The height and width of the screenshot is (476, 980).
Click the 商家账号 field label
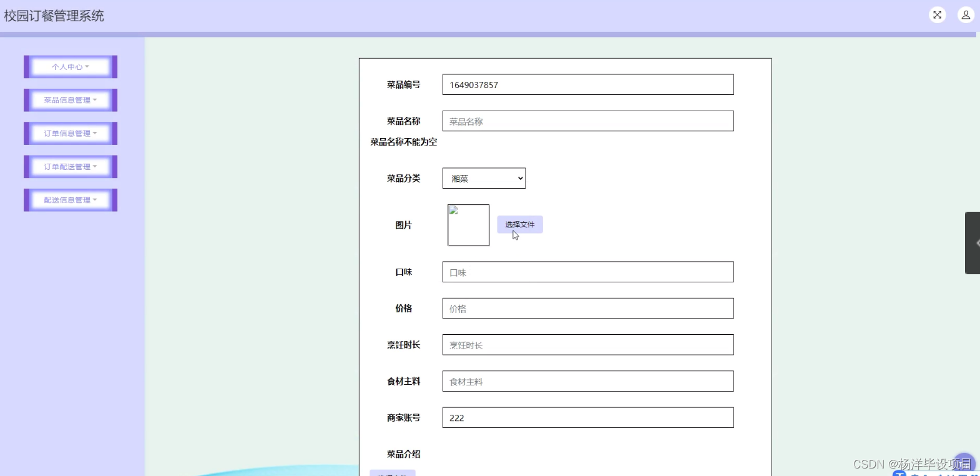point(404,417)
